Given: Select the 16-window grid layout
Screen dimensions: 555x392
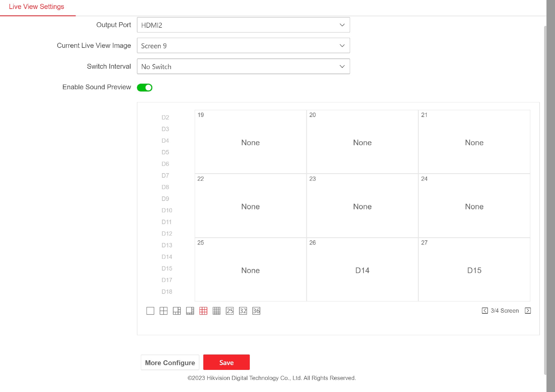Looking at the screenshot, I should click(x=216, y=311).
